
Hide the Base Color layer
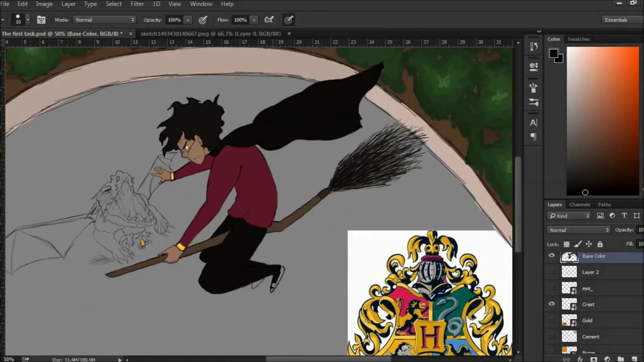pos(551,256)
